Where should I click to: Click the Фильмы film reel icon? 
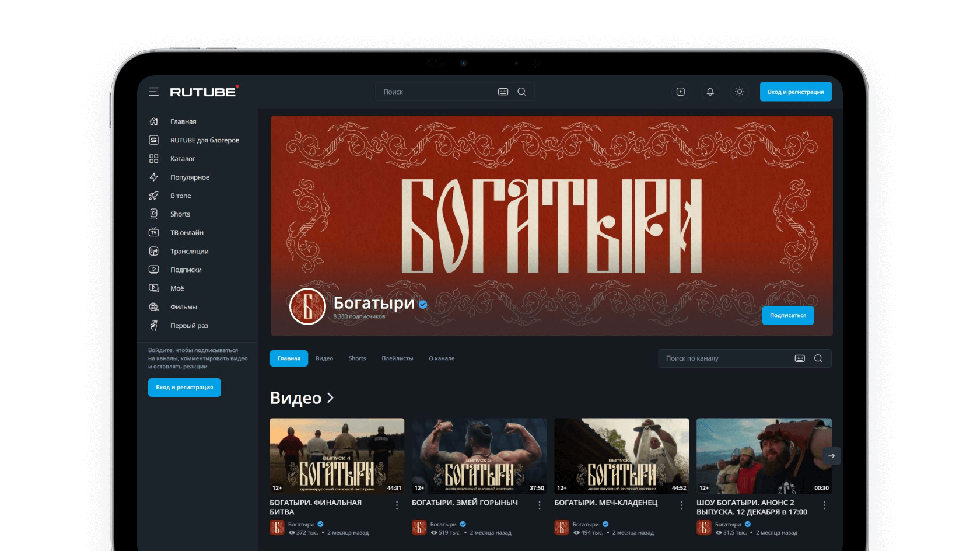154,306
